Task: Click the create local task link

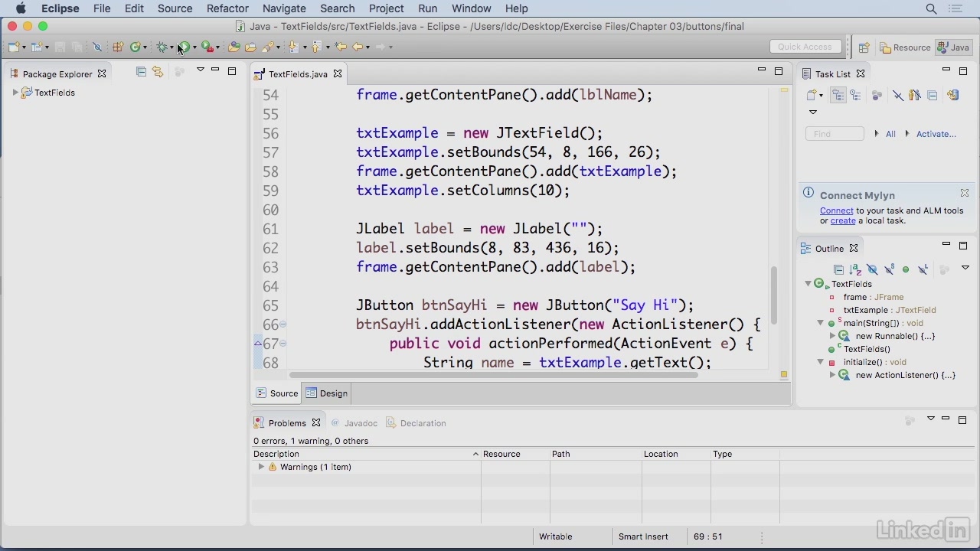Action: (x=843, y=220)
